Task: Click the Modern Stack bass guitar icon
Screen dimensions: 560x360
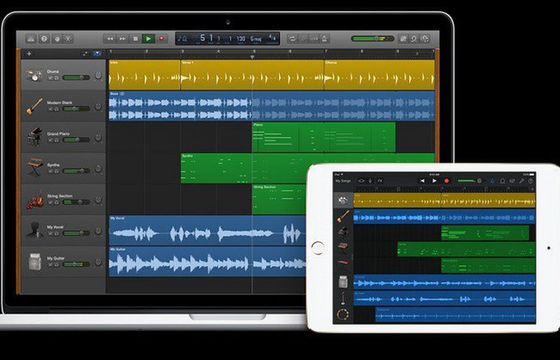Action: (35, 106)
